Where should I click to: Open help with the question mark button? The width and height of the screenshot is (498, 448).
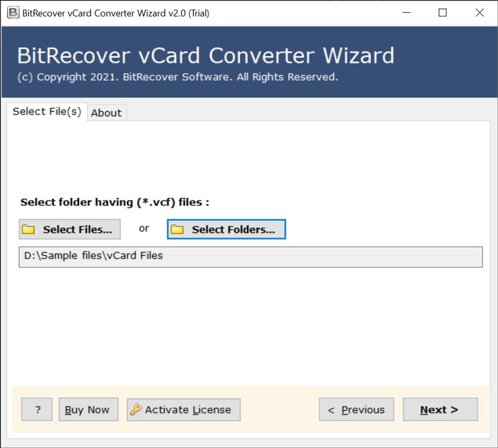37,409
